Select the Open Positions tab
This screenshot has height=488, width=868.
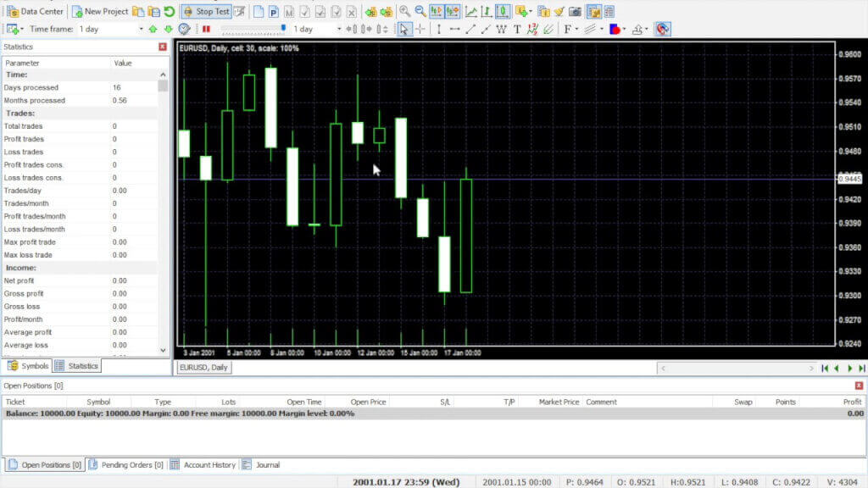(45, 465)
